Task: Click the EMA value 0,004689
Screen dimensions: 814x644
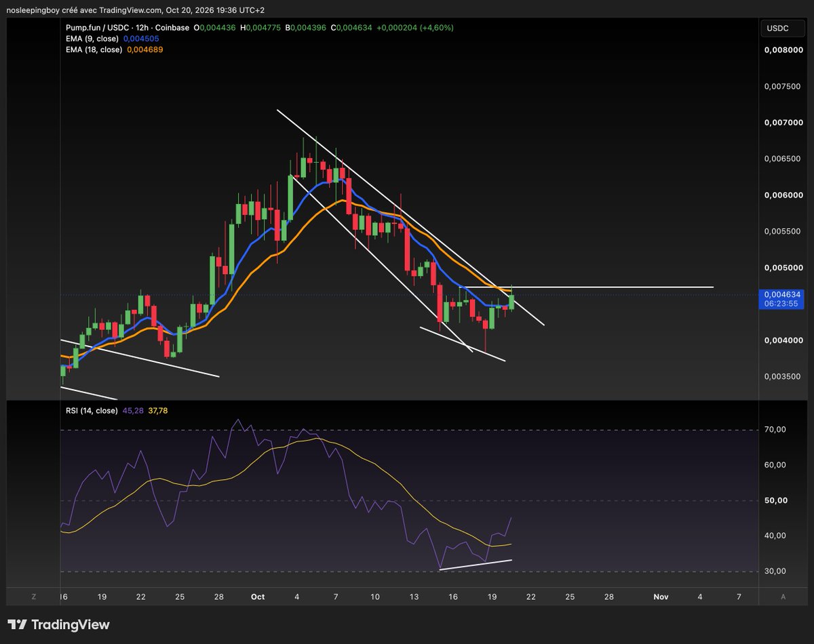Action: (x=144, y=49)
